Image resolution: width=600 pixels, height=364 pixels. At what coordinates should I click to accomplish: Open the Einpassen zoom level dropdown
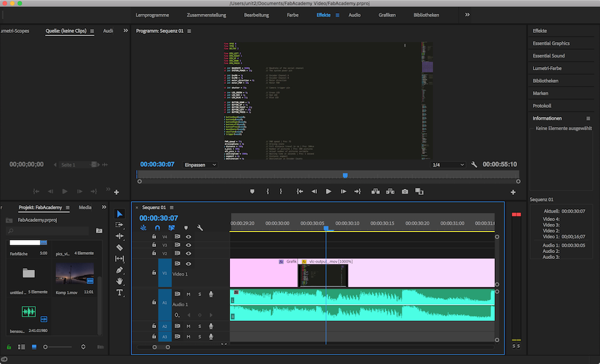pos(200,165)
